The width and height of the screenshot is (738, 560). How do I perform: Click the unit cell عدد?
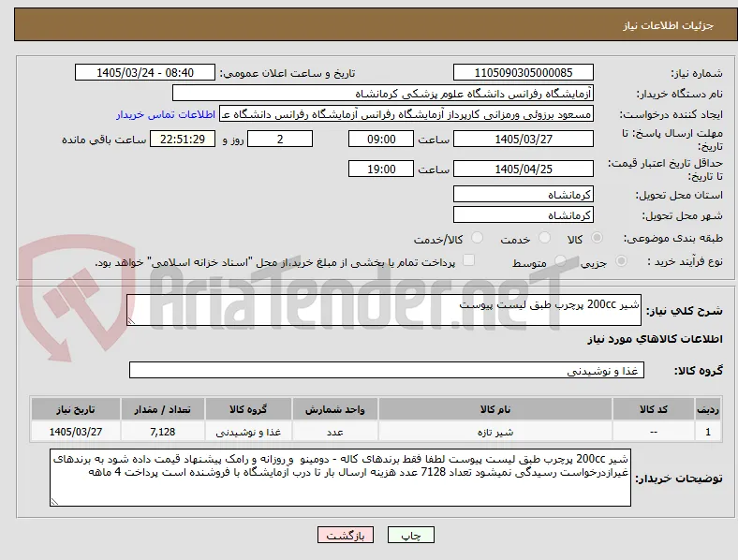click(334, 432)
